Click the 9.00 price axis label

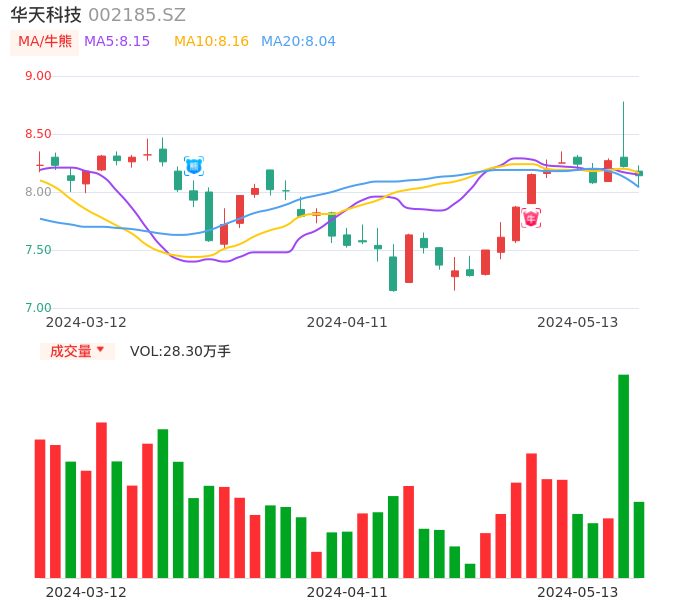click(38, 76)
